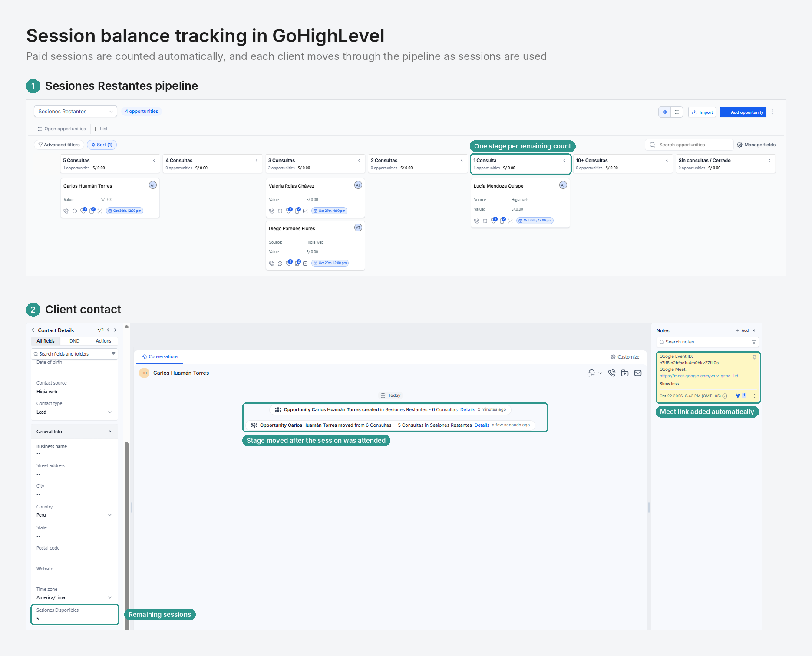Collapse the 3 Consultas stage column

click(360, 161)
